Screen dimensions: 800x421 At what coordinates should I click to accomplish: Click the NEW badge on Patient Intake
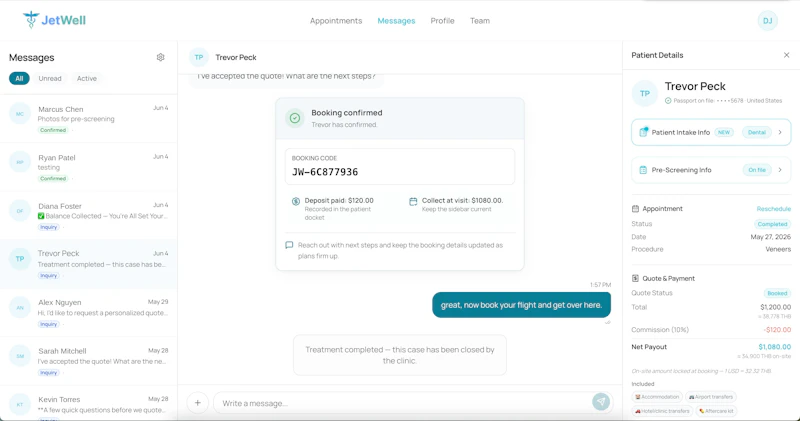[724, 132]
